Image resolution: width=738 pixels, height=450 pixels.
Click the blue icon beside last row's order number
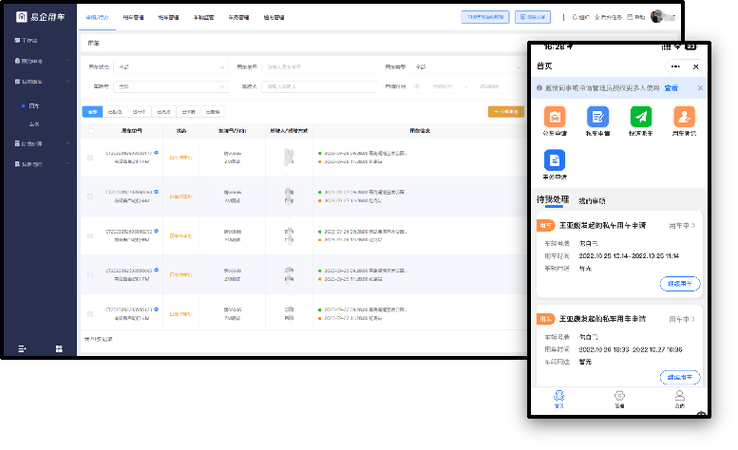pos(156,309)
